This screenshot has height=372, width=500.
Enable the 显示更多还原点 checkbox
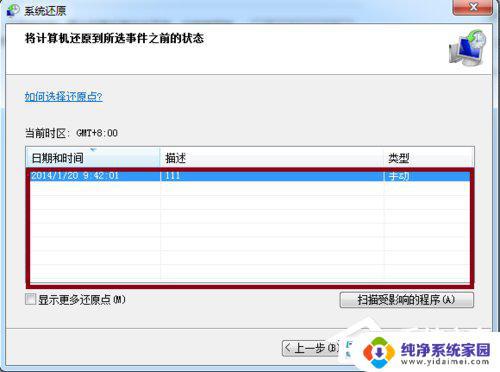pyautogui.click(x=30, y=299)
